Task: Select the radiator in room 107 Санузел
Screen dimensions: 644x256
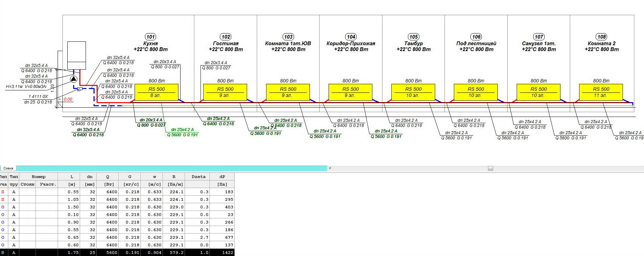Action: click(x=538, y=92)
